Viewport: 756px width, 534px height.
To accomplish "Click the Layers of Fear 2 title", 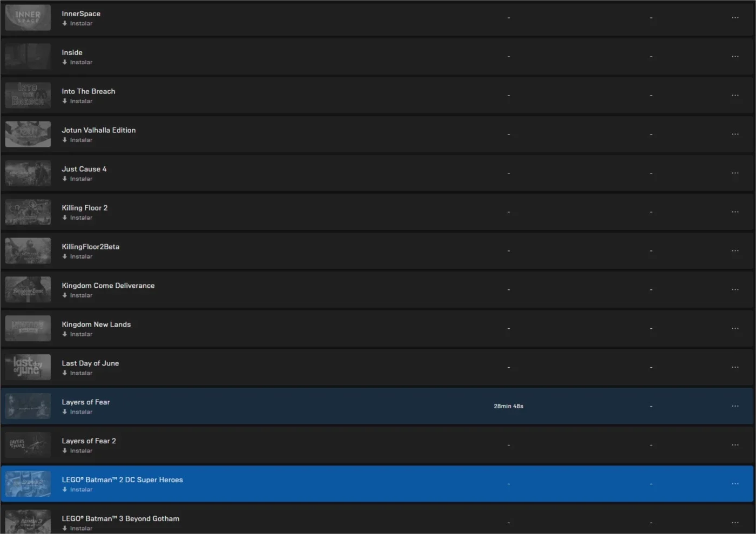I will click(89, 441).
